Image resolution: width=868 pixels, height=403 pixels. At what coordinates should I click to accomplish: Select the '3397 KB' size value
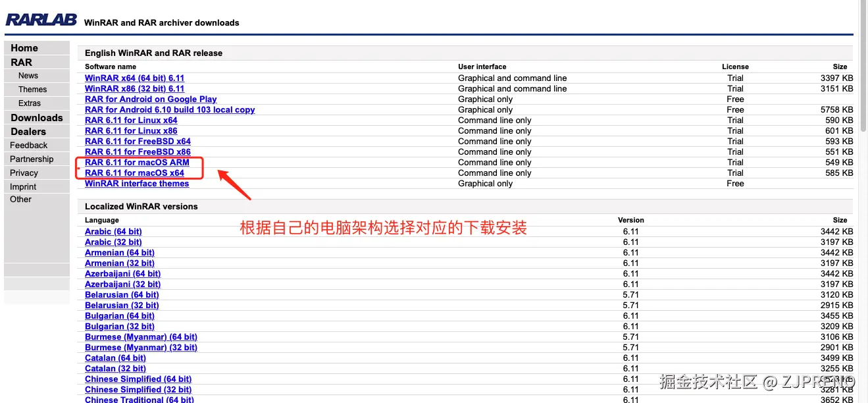click(837, 78)
